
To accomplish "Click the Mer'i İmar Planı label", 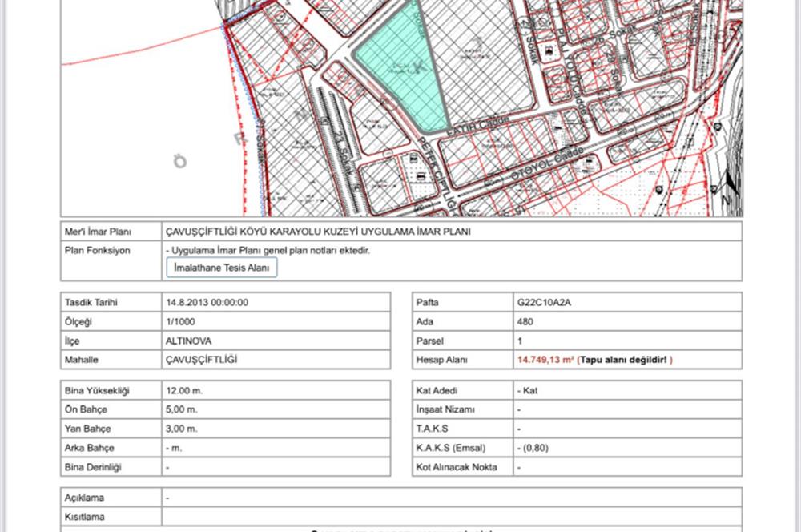I will click(98, 232).
